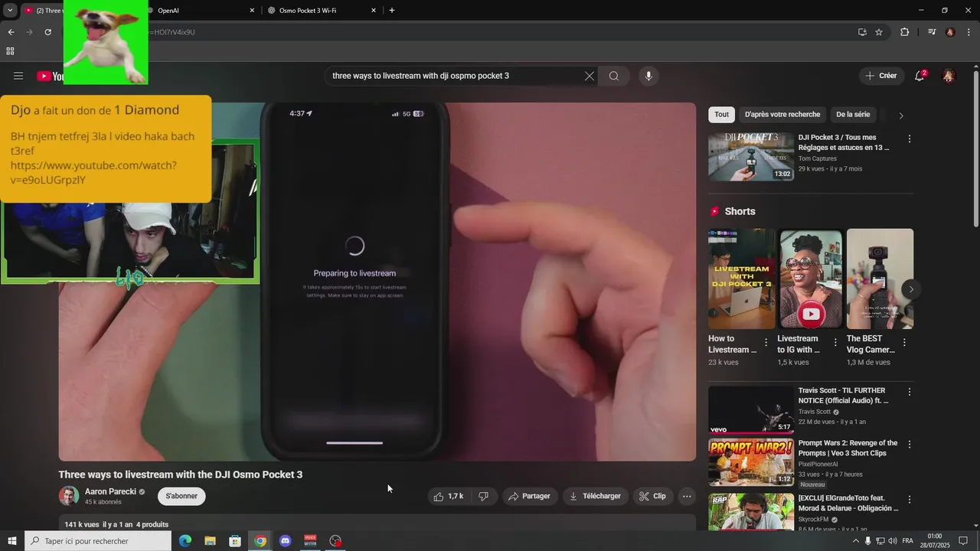Open options for DJI Pocket 3 Tom Captures video

910,139
